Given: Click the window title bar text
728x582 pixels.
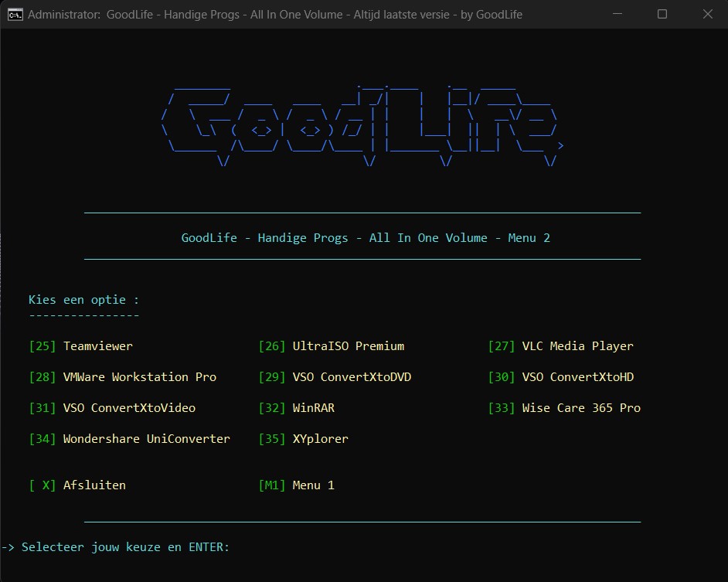Looking at the screenshot, I should coord(275,15).
